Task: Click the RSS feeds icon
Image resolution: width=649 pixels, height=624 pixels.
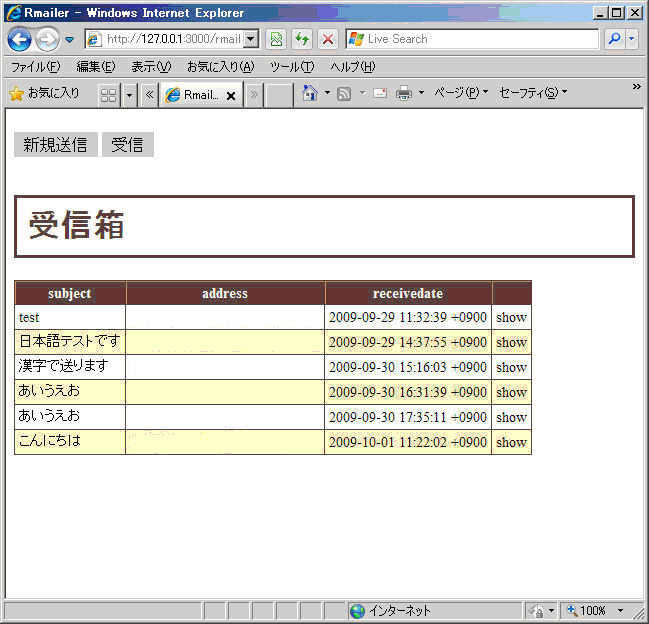Action: click(344, 94)
